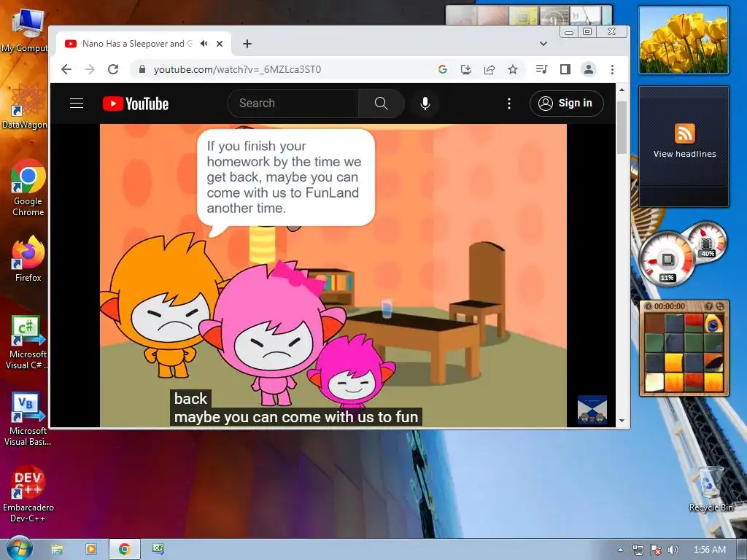Image resolution: width=747 pixels, height=560 pixels.
Task: Click the 1:56 AM clock
Action: [709, 550]
